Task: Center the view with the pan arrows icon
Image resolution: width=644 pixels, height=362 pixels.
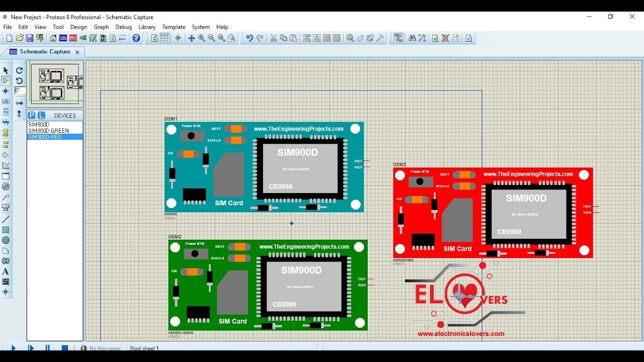Action: click(x=192, y=38)
